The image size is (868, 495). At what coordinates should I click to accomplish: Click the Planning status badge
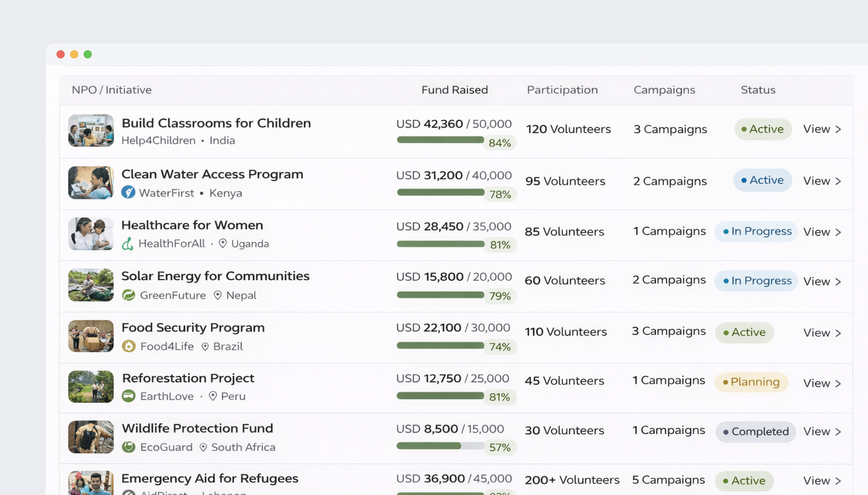coord(751,382)
